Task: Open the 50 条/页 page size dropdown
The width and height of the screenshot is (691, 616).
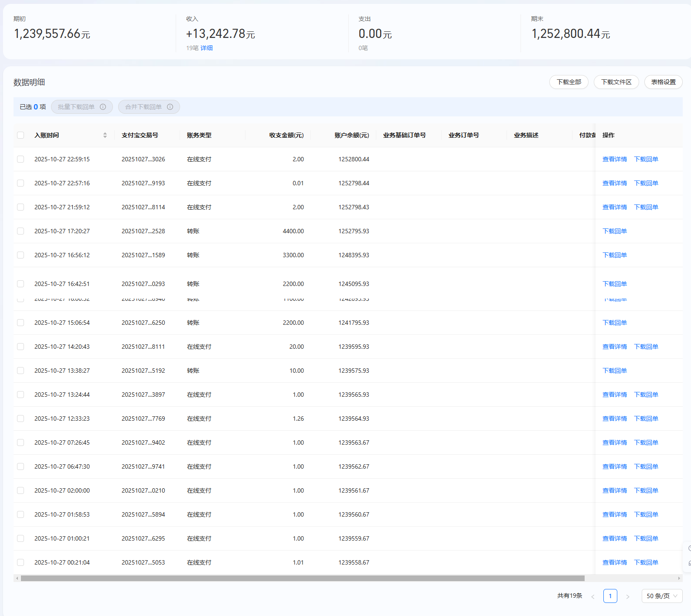Action: [x=661, y=596]
